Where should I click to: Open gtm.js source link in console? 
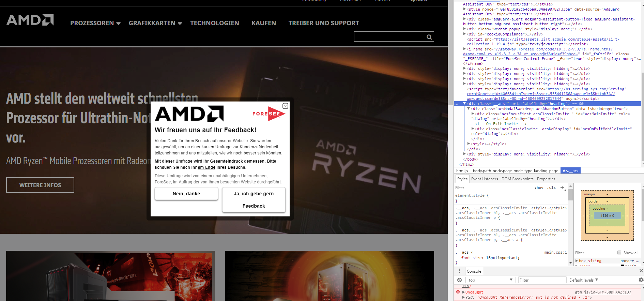click(x=603, y=292)
